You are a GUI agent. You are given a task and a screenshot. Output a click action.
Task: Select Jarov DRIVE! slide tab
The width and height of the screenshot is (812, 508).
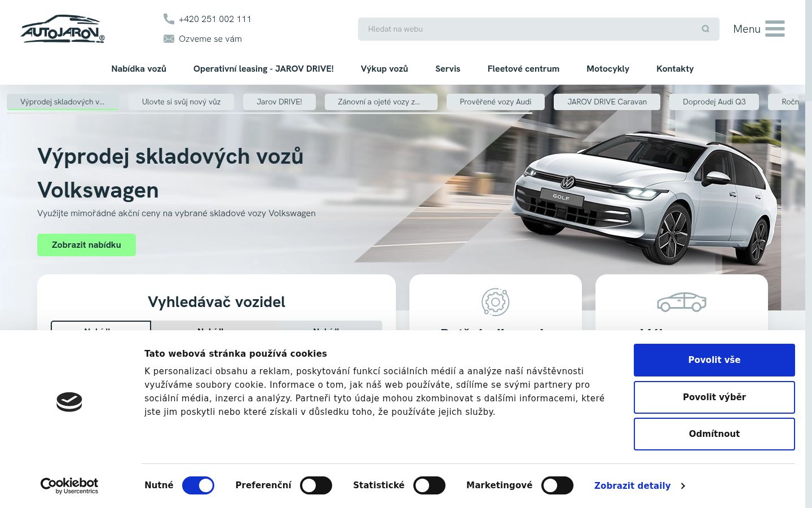[x=279, y=102]
